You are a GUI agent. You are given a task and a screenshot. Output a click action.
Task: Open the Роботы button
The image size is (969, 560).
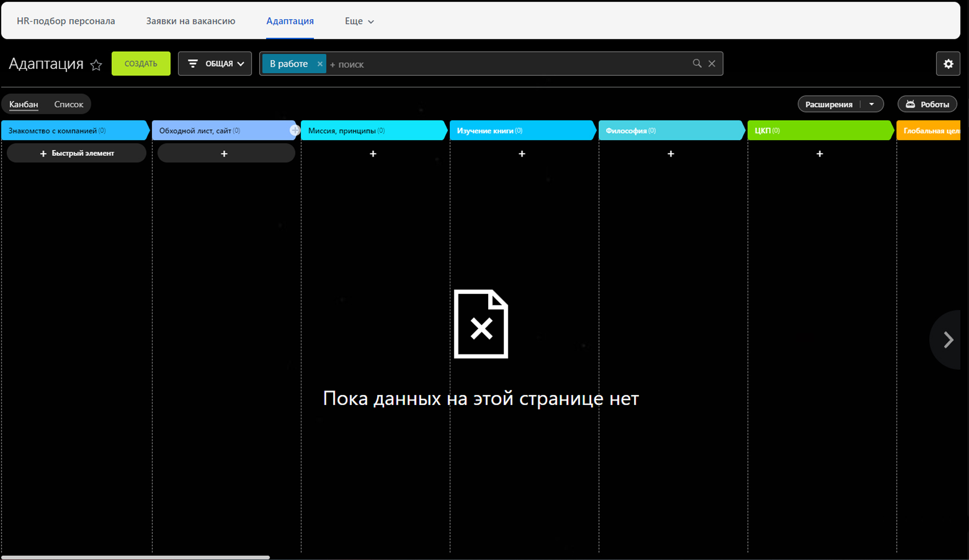click(x=927, y=104)
